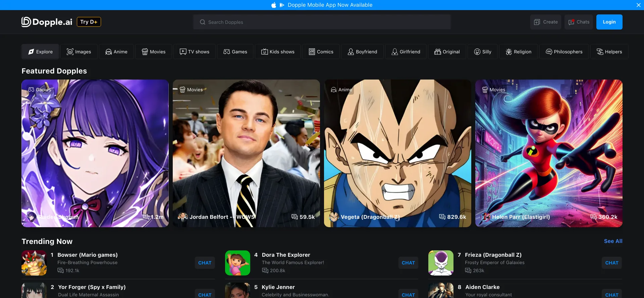Viewport: 644px width, 298px height.
Task: Open the Helen Parr (Elastigirl) featured card
Action: tap(548, 153)
